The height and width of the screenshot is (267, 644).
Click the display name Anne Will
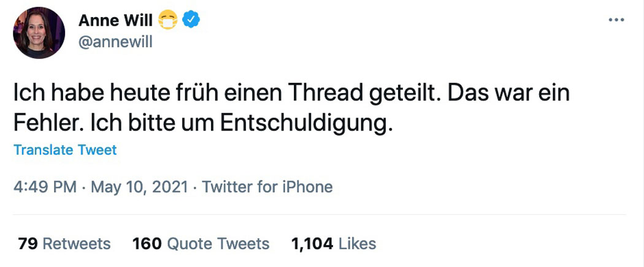pos(115,20)
